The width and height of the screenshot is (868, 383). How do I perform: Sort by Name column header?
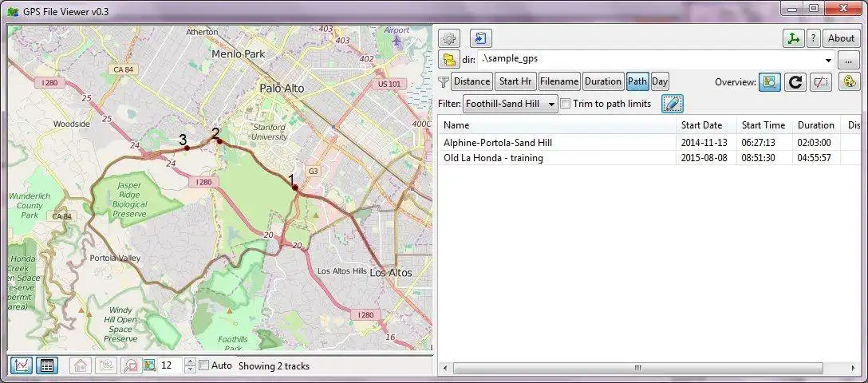[x=558, y=125]
